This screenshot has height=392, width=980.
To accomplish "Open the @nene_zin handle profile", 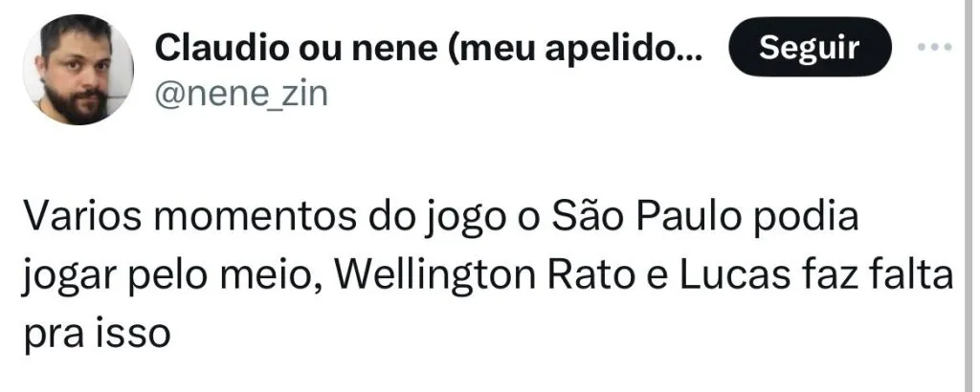I will (240, 95).
